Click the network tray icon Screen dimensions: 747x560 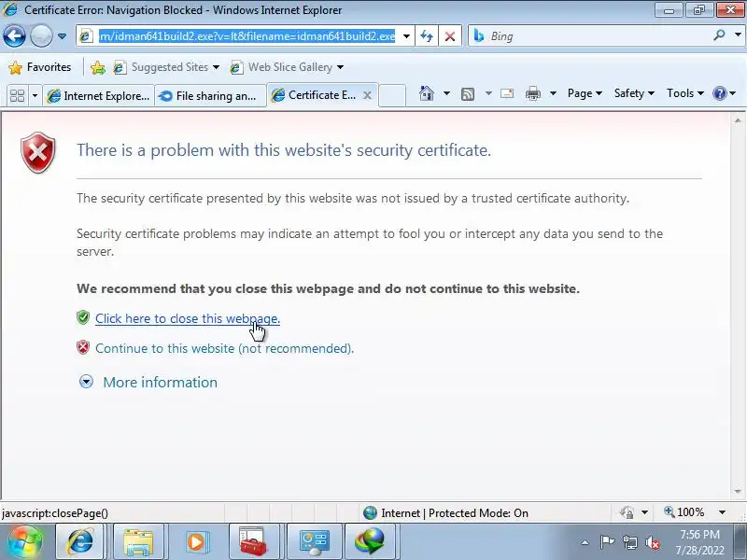pyautogui.click(x=629, y=542)
